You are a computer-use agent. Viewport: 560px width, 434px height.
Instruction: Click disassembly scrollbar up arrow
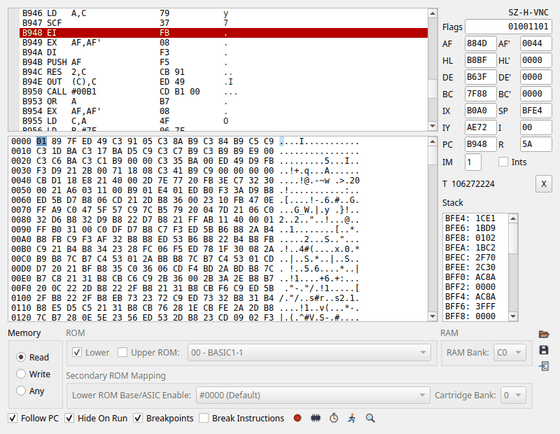(432, 14)
